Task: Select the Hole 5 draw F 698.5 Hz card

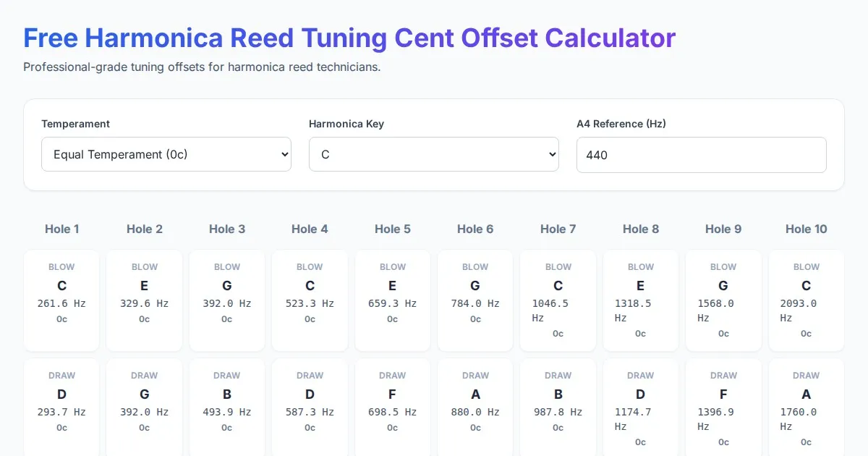Action: coord(393,408)
